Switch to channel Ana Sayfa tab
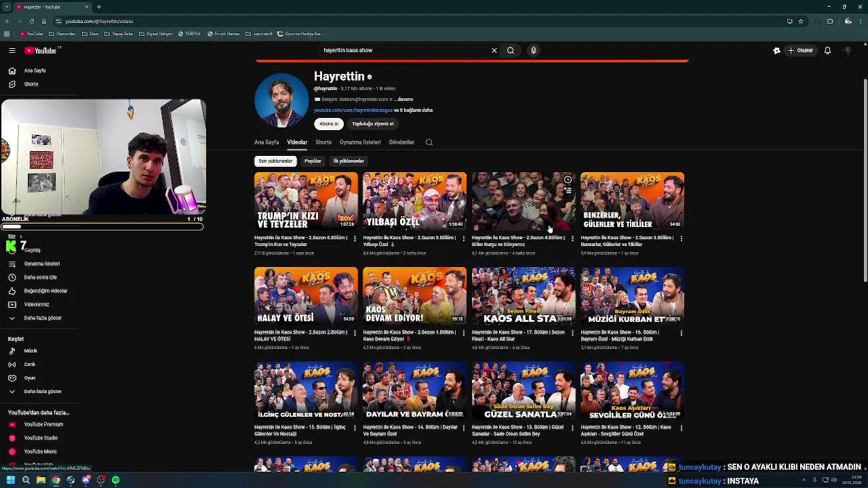Viewport: 868px width, 488px height. (x=267, y=142)
